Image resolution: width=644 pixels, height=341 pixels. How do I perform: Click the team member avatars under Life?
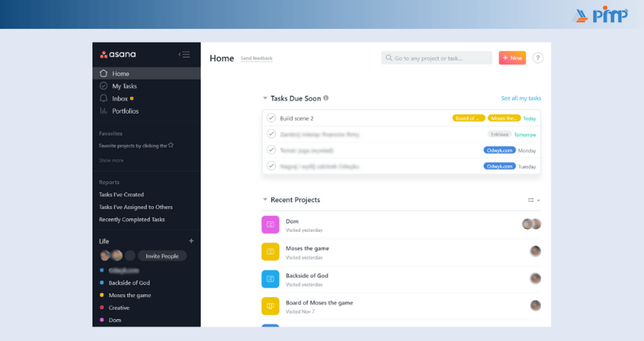(111, 255)
